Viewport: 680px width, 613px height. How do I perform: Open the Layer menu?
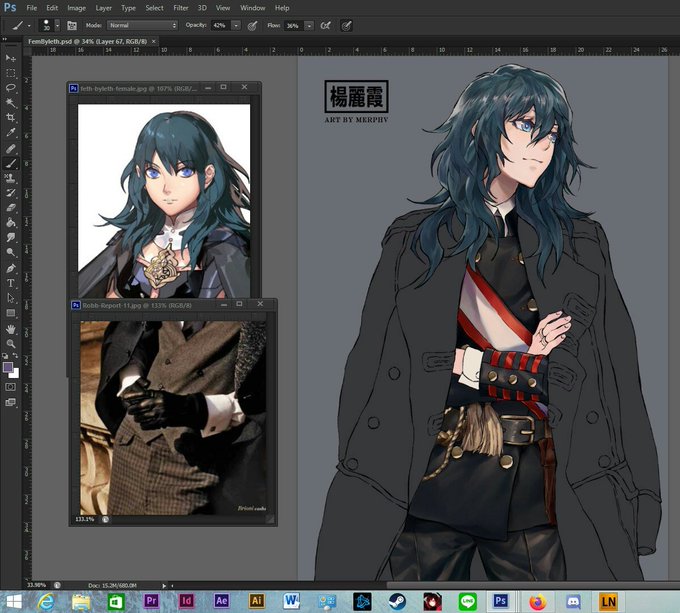click(103, 8)
